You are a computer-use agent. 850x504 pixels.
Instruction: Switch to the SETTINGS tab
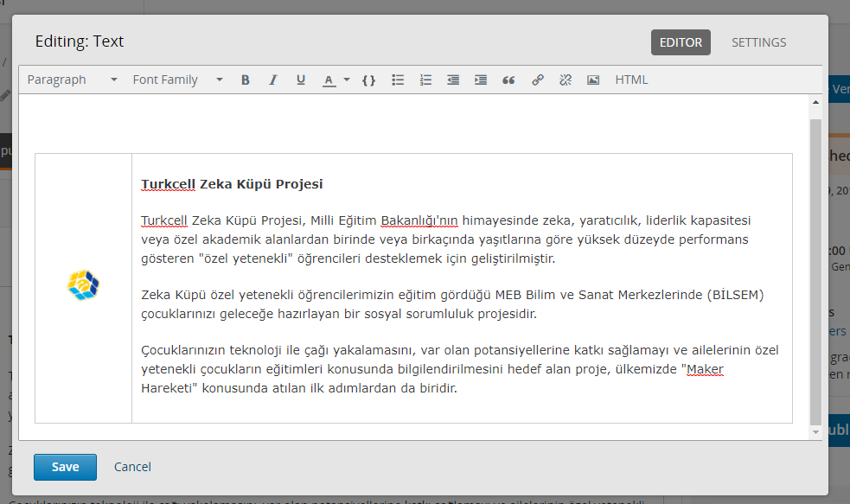(x=759, y=42)
